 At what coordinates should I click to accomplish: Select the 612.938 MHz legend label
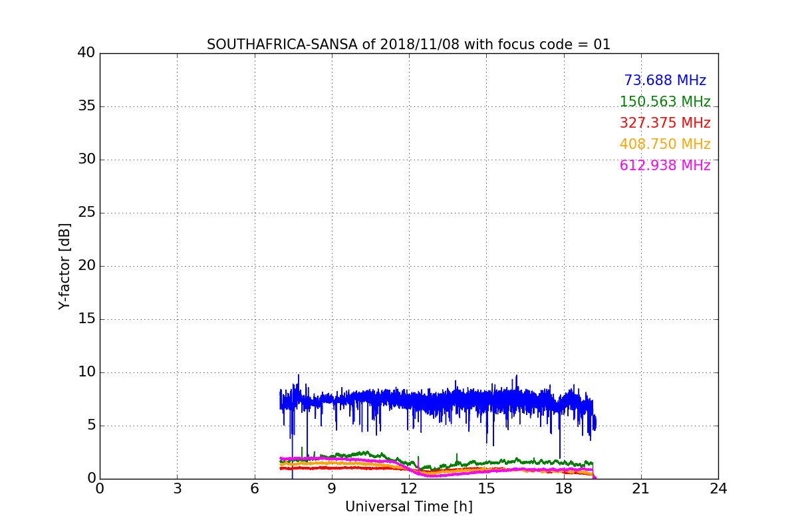[665, 166]
